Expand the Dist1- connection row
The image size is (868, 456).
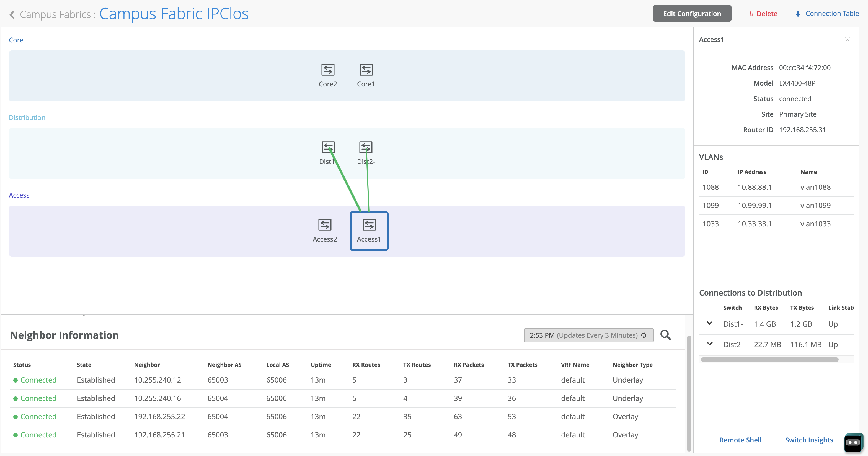pyautogui.click(x=710, y=323)
